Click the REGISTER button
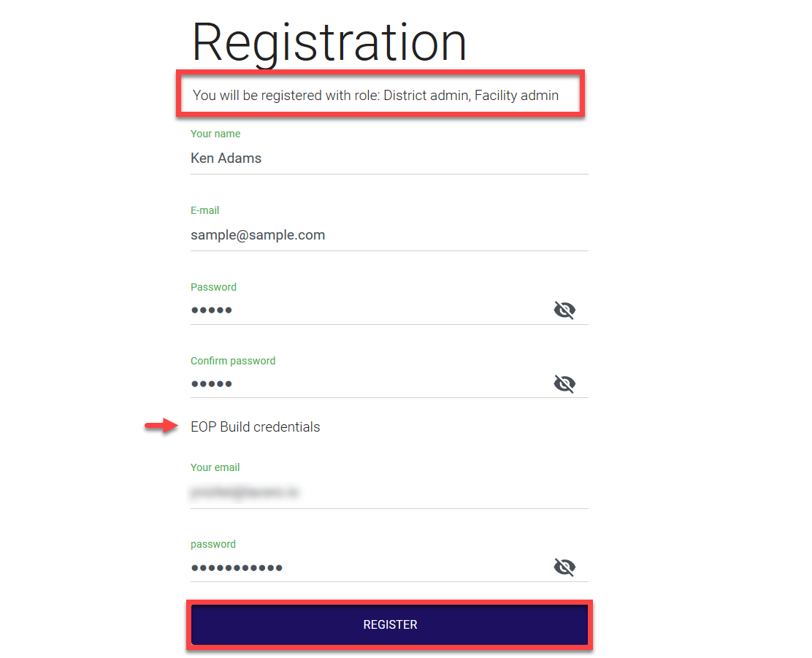This screenshot has width=812, height=658. pos(390,624)
